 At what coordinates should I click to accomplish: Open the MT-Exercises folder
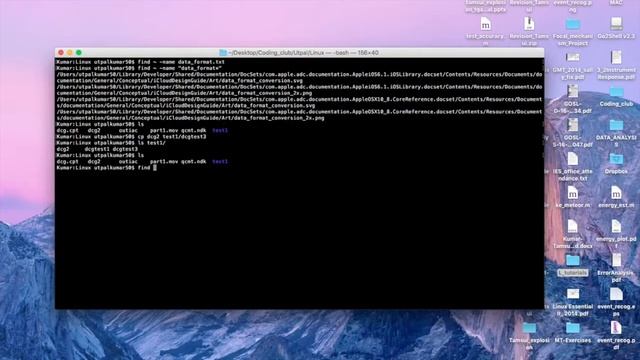pos(573,328)
